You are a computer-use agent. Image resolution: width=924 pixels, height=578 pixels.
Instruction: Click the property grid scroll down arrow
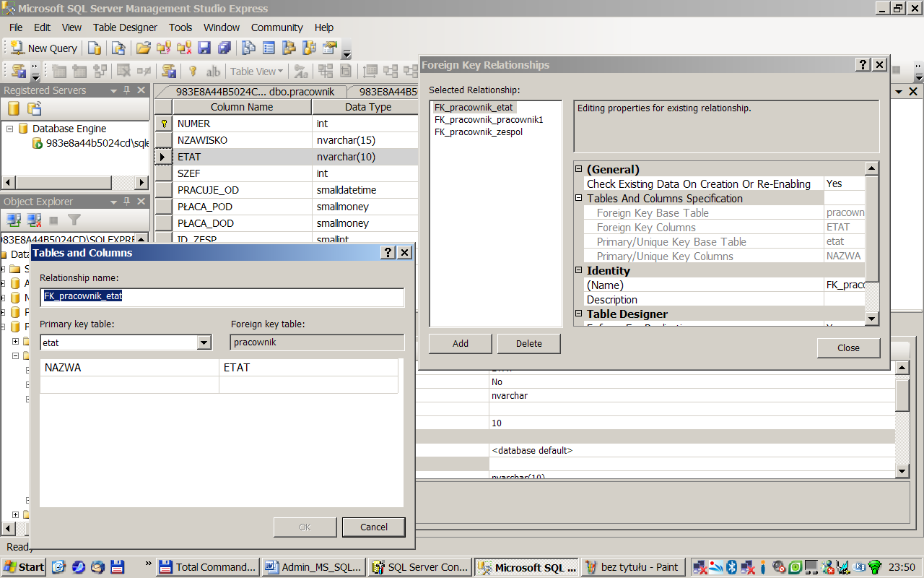[x=872, y=319]
